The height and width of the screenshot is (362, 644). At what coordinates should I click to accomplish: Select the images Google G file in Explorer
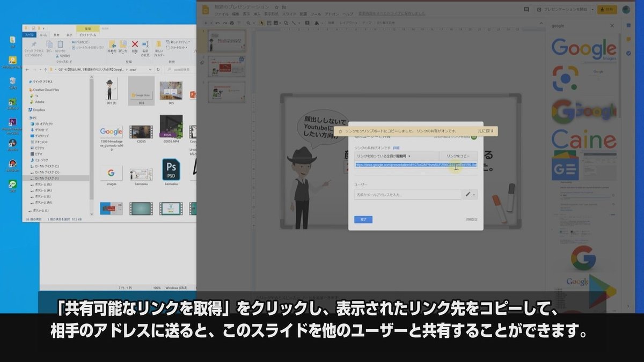coord(111,175)
